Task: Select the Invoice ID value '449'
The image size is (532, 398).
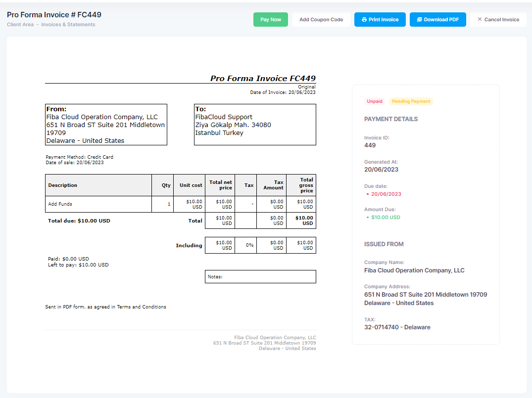Action: coord(370,145)
